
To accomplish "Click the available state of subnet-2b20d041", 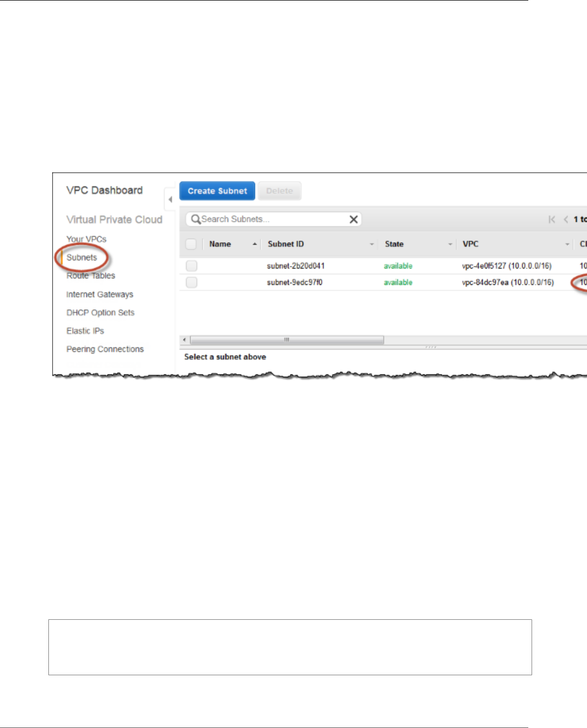I will point(398,266).
